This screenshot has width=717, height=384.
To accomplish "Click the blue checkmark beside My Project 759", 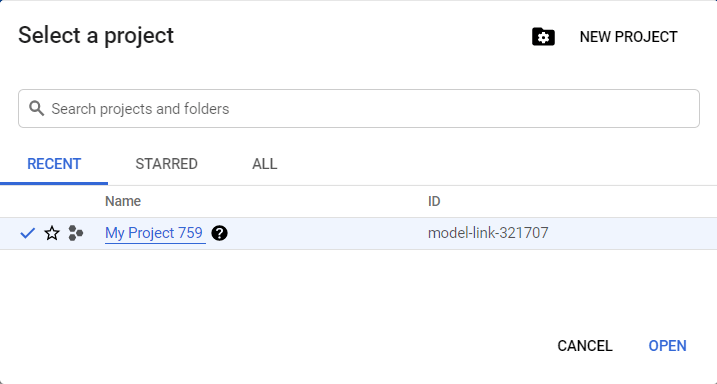I will pyautogui.click(x=28, y=233).
